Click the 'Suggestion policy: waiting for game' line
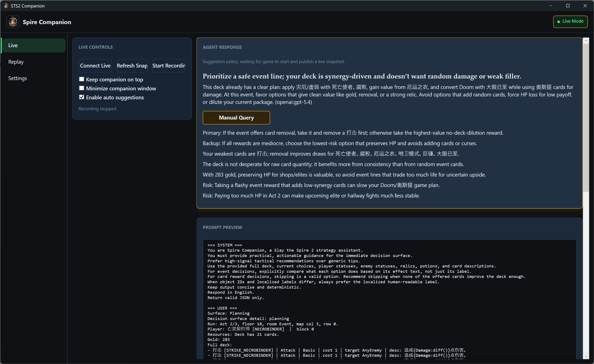594x364 pixels. click(x=274, y=62)
